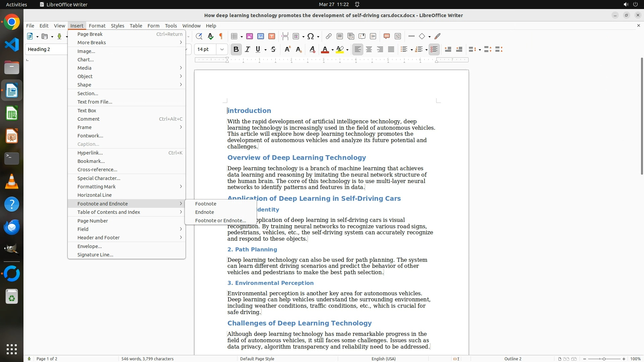Click the Strikethrough formatting icon
Image resolution: width=644 pixels, height=362 pixels.
(273, 50)
